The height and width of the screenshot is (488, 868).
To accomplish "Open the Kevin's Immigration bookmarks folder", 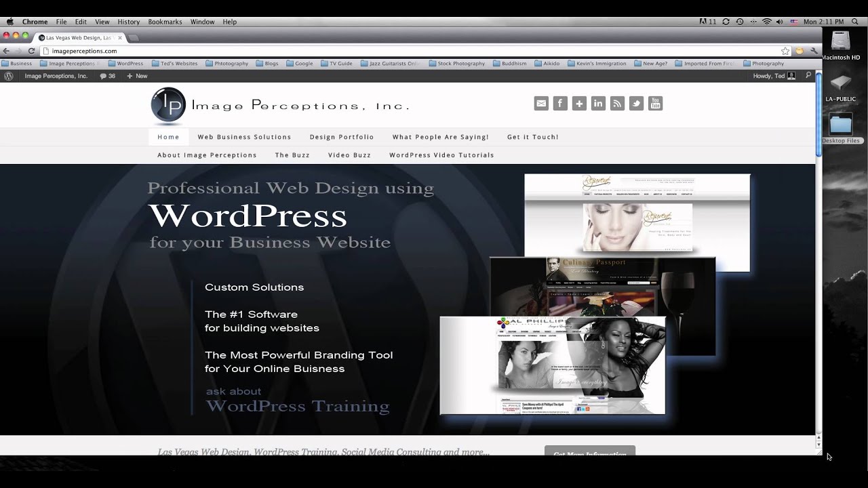I will (x=597, y=64).
